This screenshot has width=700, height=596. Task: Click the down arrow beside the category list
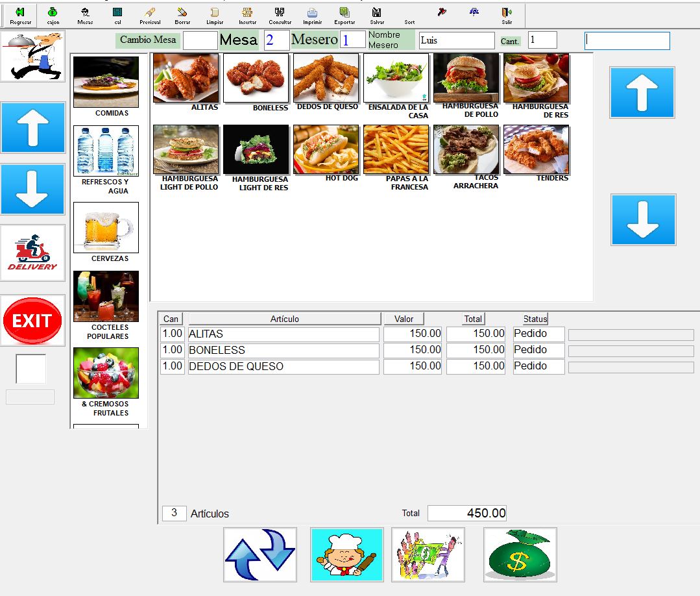pos(33,189)
